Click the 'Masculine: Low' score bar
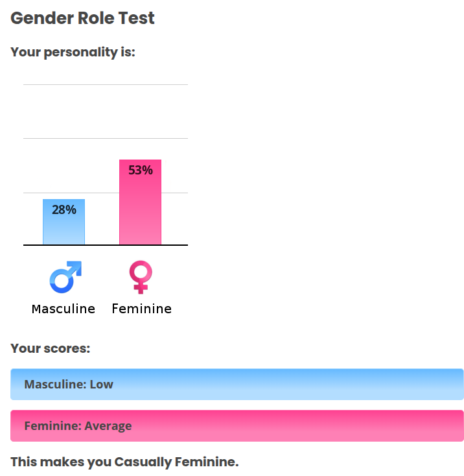The image size is (464, 476). pyautogui.click(x=237, y=384)
